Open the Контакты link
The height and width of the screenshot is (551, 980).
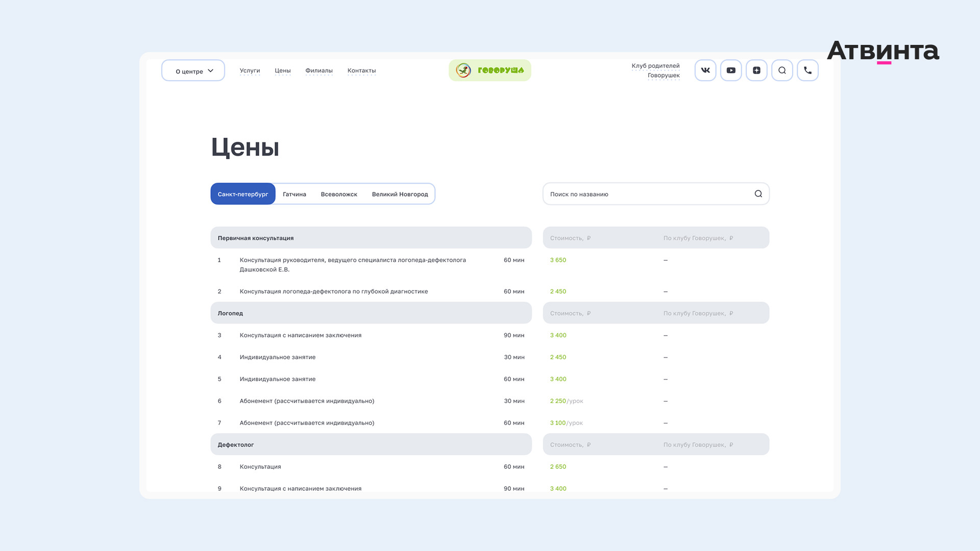tap(361, 70)
